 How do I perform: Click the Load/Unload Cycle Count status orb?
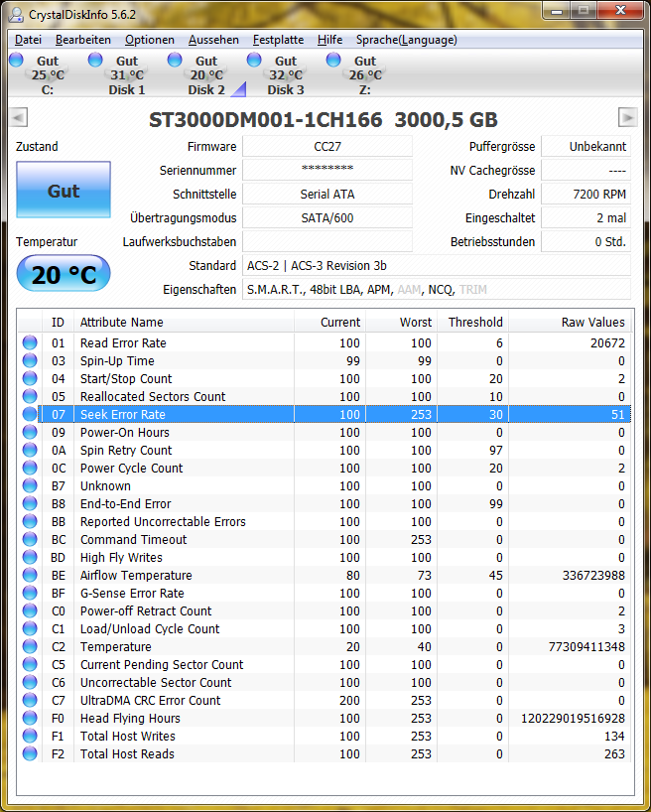coord(30,628)
